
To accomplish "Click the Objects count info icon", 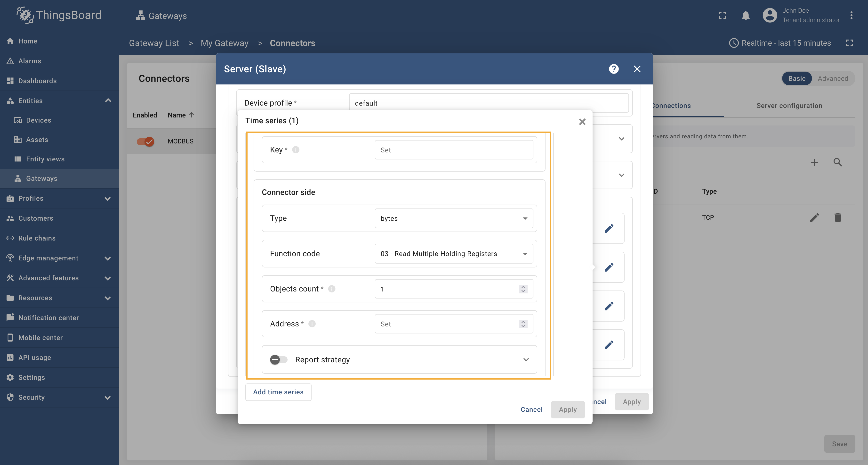I will (332, 289).
